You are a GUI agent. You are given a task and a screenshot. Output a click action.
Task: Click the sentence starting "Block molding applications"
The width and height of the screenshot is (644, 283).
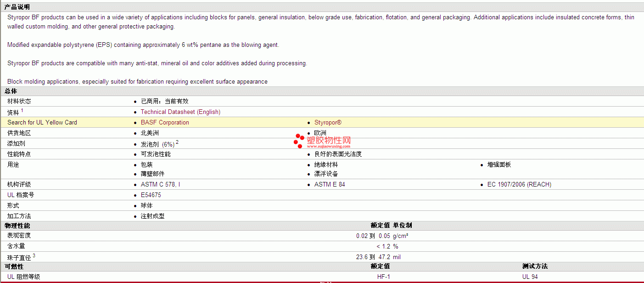[x=137, y=81]
